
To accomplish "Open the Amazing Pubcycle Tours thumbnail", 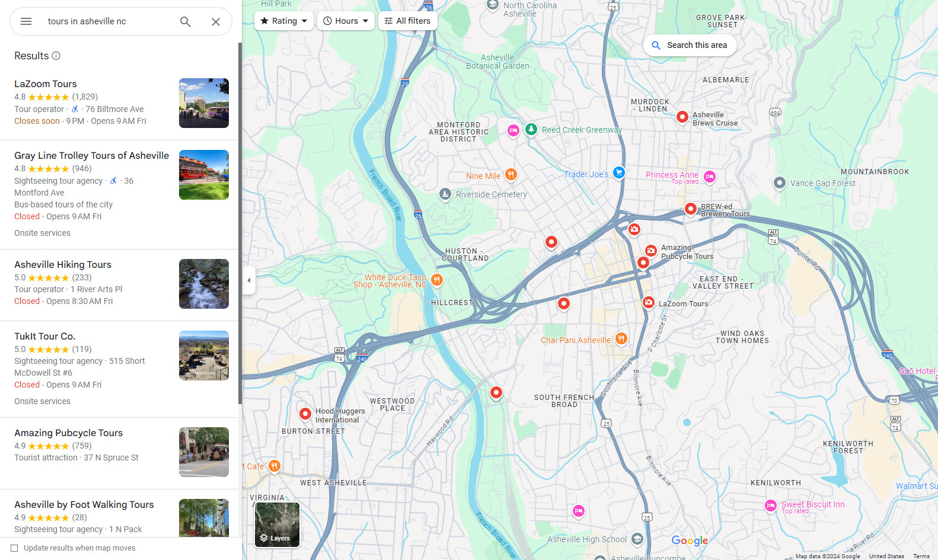I will pyautogui.click(x=204, y=452).
